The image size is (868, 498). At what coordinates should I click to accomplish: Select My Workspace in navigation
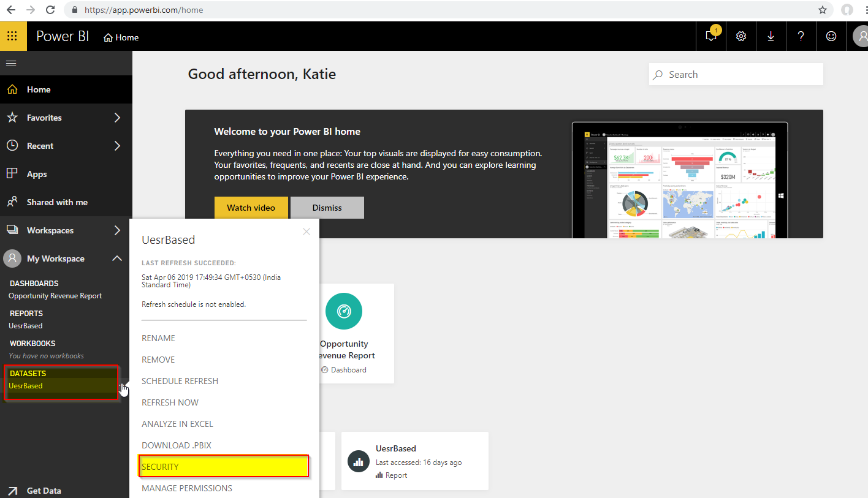point(55,258)
